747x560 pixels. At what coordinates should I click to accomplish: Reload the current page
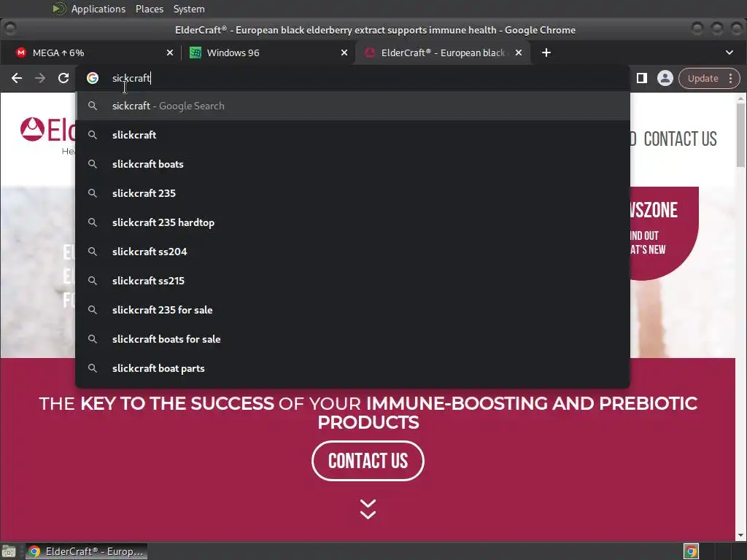click(63, 78)
